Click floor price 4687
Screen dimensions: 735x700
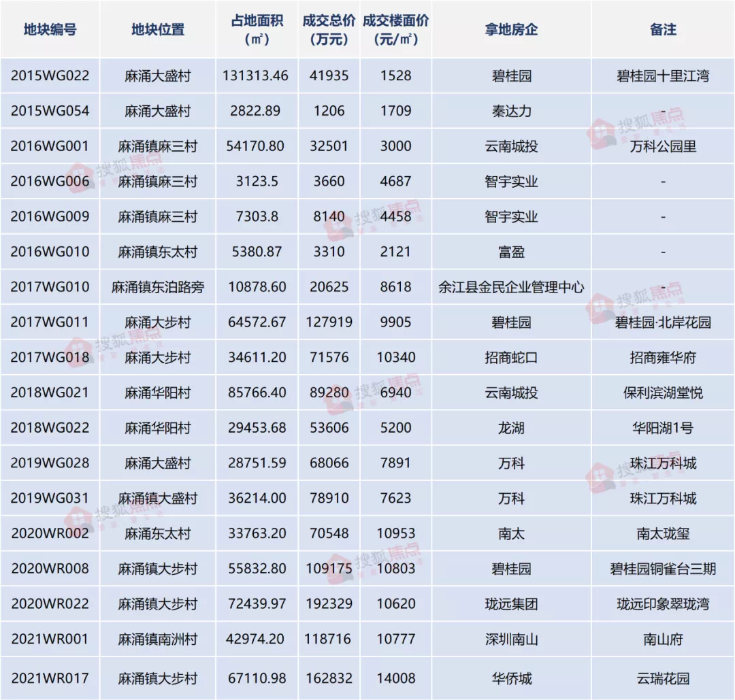[396, 182]
